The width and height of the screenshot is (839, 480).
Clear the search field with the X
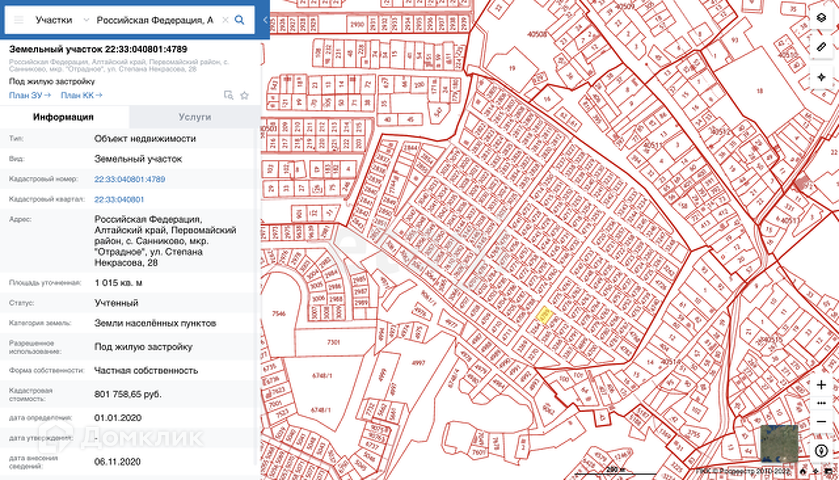click(225, 20)
